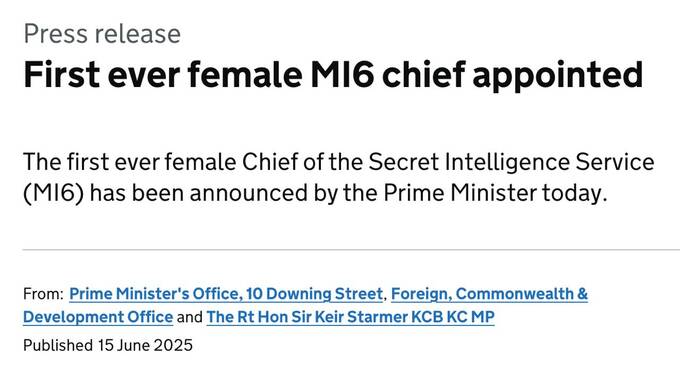Open the Prime Minister's Office, 10 Downing Street link
This screenshot has height=379, width=680.
[226, 294]
